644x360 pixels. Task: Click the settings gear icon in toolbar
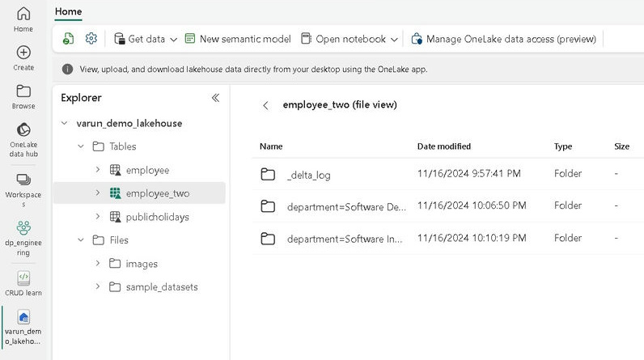(x=91, y=39)
